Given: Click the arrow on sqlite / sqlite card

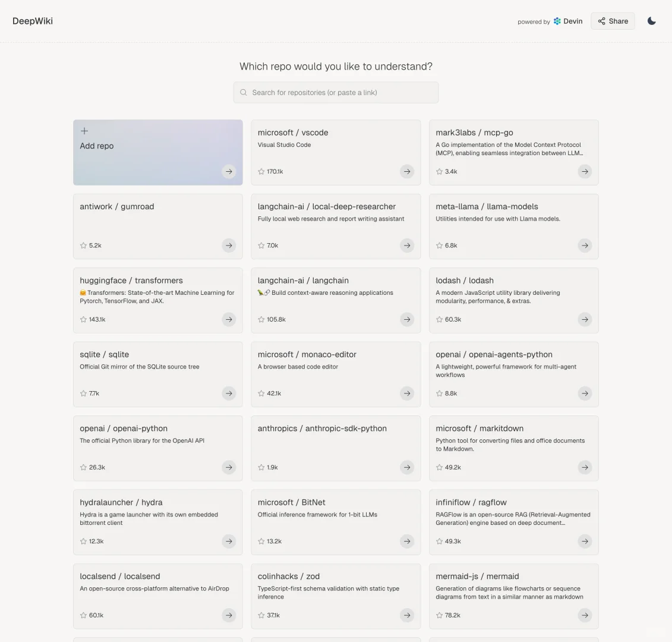Looking at the screenshot, I should click(229, 394).
